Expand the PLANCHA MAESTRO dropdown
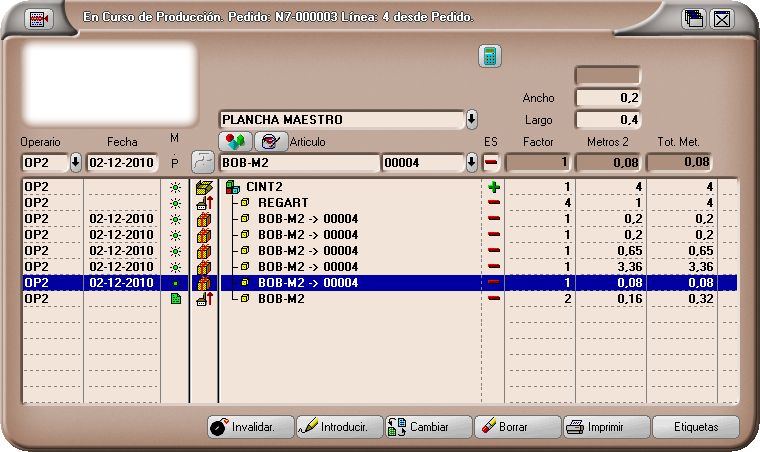760x452 pixels. click(x=472, y=120)
